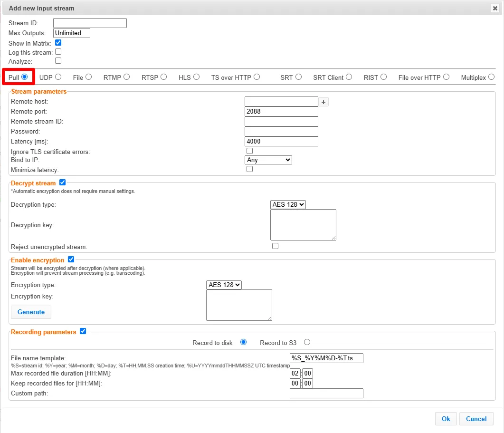Choose RTMP as input type
The height and width of the screenshot is (433, 504).
[127, 77]
